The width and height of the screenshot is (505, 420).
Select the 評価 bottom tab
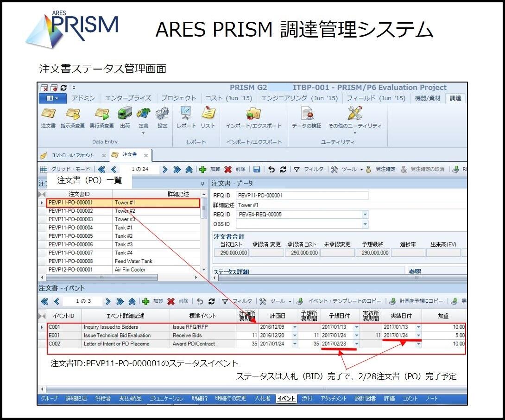pos(389,398)
